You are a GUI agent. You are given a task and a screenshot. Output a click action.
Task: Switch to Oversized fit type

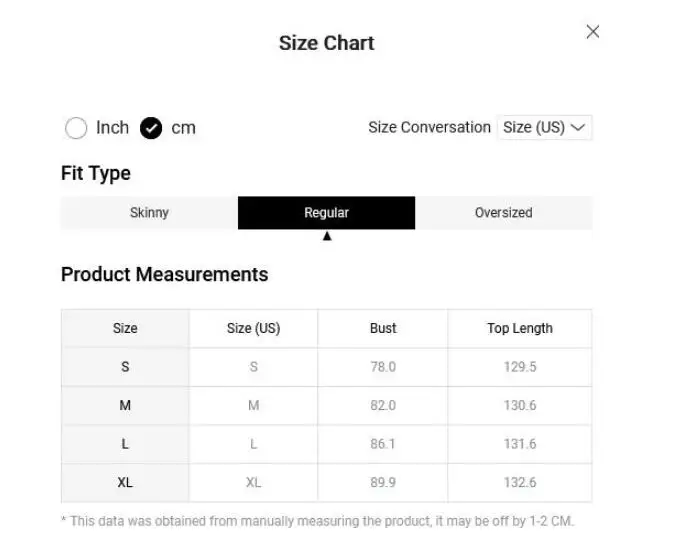click(503, 213)
